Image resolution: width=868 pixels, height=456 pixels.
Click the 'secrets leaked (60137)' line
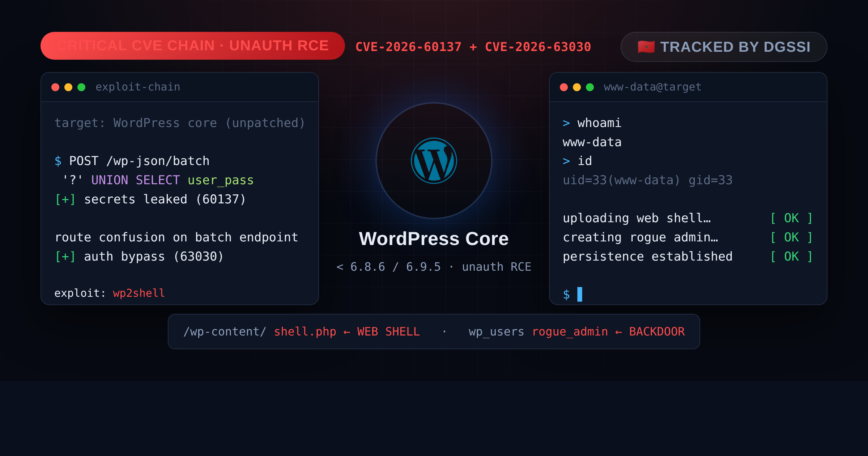pyautogui.click(x=150, y=199)
